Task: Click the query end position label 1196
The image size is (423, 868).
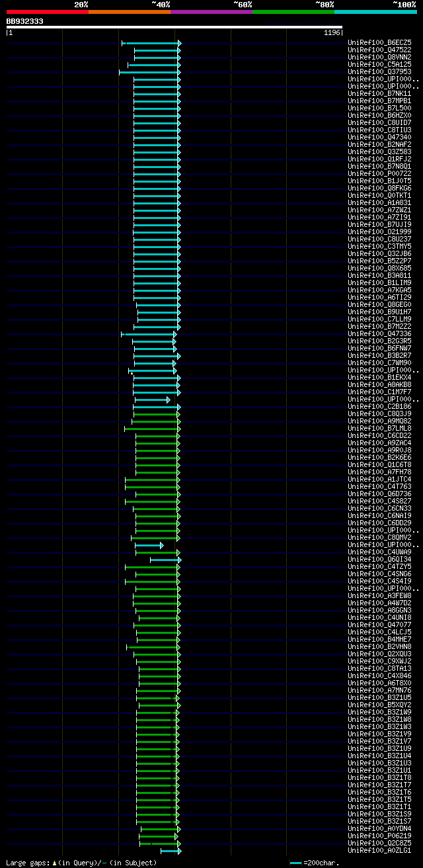Action: click(x=332, y=32)
